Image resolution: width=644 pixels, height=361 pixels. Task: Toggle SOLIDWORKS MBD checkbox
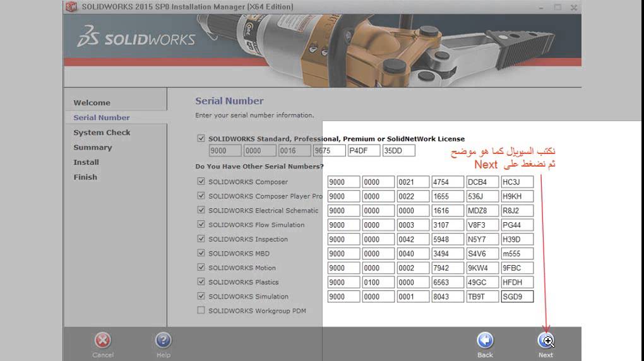tap(201, 253)
